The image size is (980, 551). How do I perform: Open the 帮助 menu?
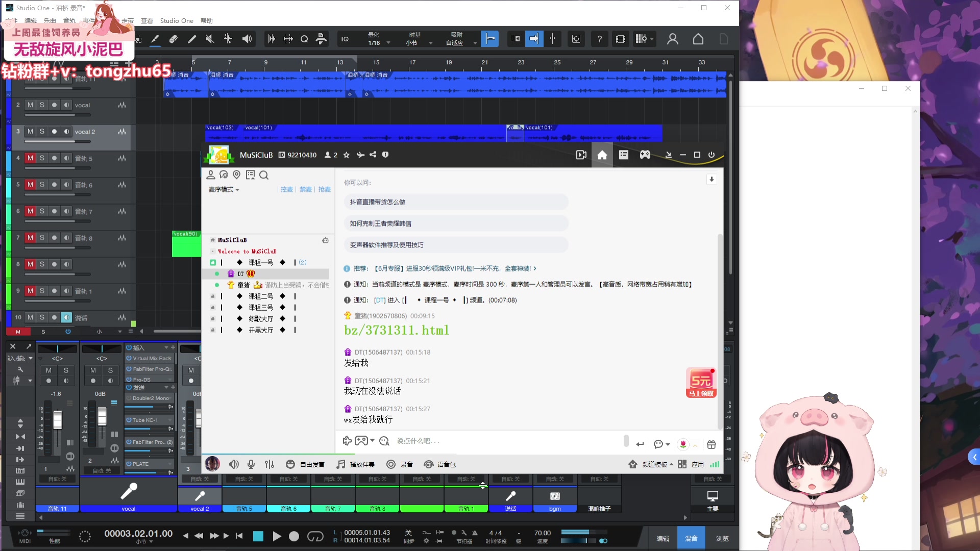coord(207,21)
